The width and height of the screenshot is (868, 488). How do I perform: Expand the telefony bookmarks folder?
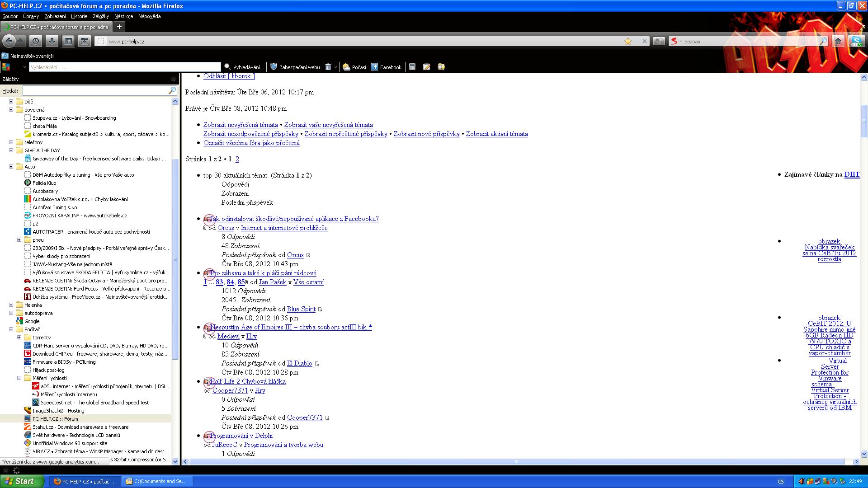[11, 142]
